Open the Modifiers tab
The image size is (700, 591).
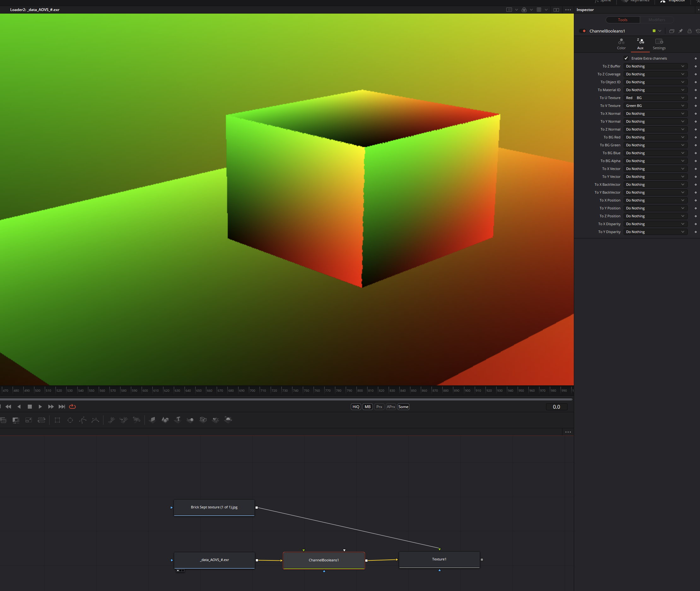tap(656, 20)
